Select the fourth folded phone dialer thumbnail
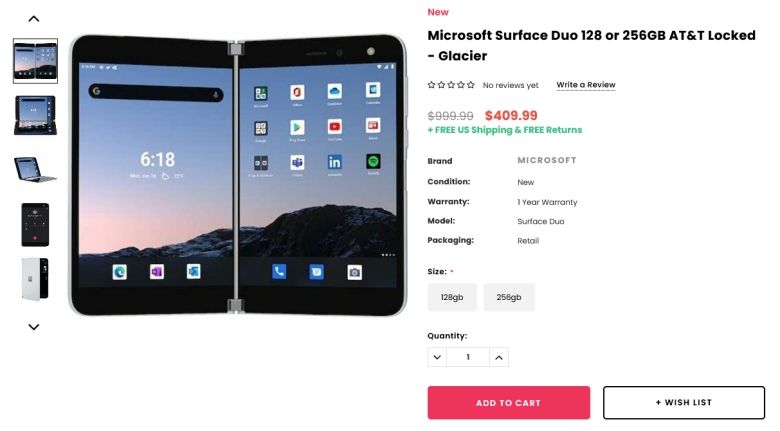 (35, 224)
